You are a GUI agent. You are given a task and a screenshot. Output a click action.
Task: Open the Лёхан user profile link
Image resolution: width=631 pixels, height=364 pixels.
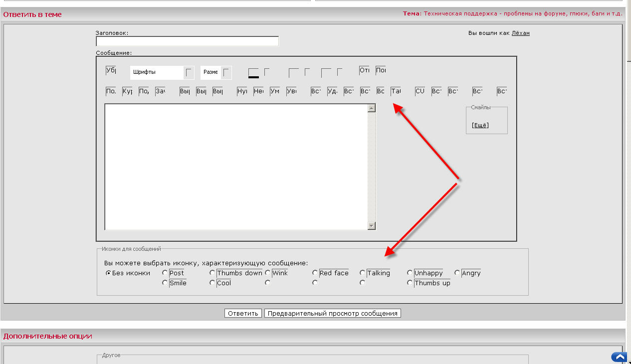click(521, 33)
